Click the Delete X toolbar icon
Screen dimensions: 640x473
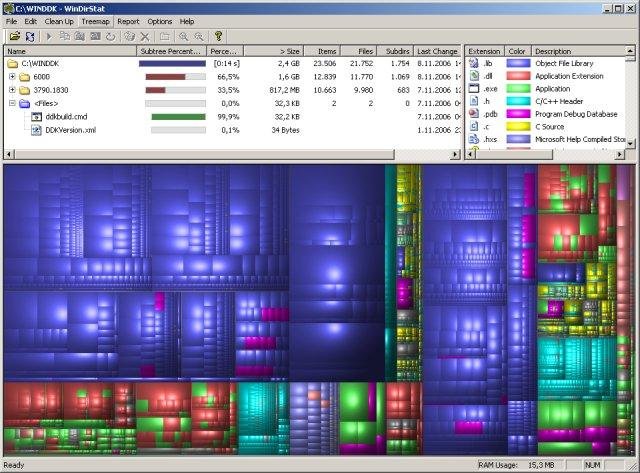pos(145,37)
